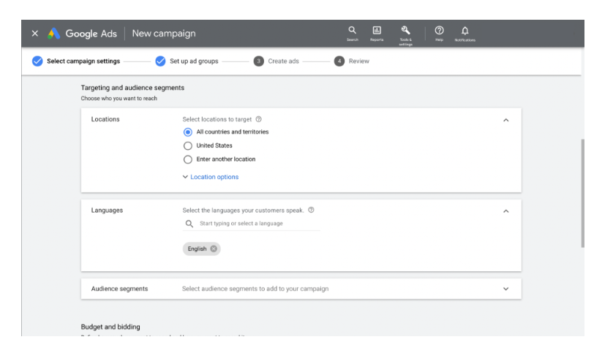Open the Search tool in header

tap(353, 34)
